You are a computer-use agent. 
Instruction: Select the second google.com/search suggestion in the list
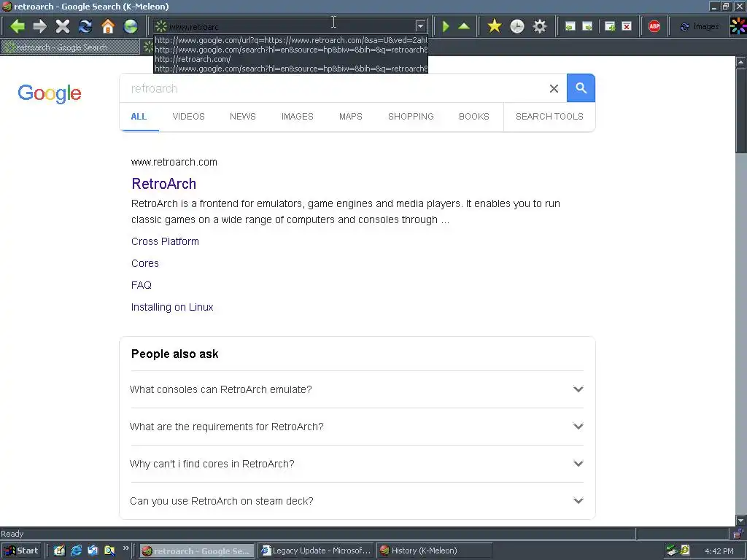pos(290,69)
